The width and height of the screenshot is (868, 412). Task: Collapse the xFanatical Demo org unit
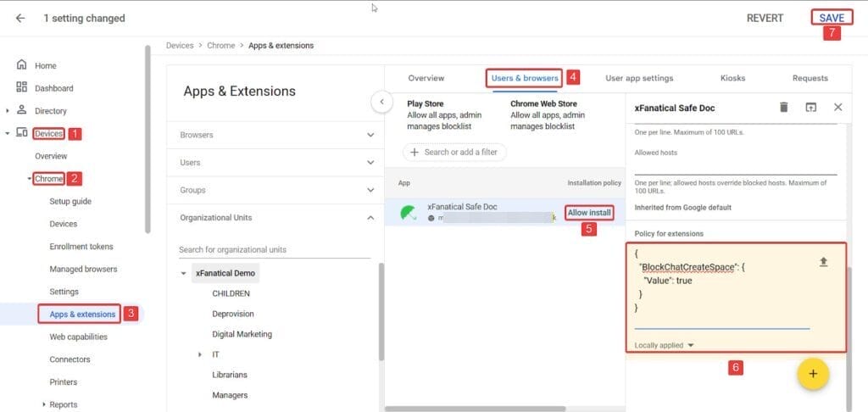pyautogui.click(x=184, y=274)
